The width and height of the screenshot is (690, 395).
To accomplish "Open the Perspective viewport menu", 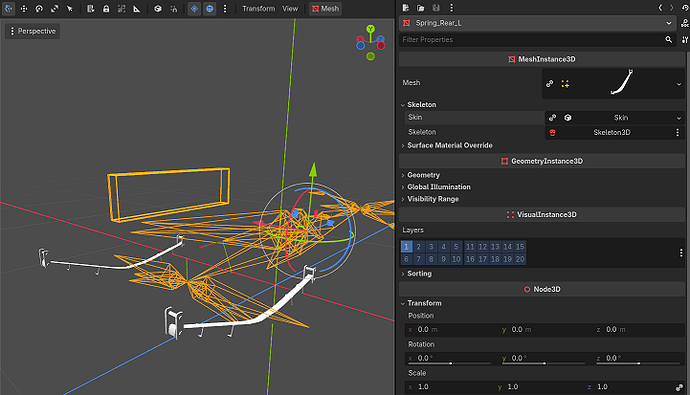I will [x=33, y=31].
